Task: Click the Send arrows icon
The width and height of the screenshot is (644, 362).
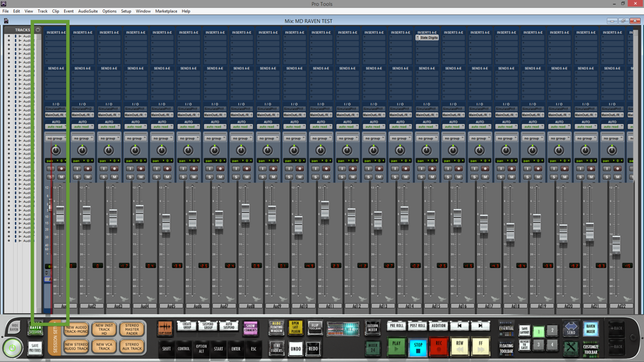Action: click(x=571, y=328)
